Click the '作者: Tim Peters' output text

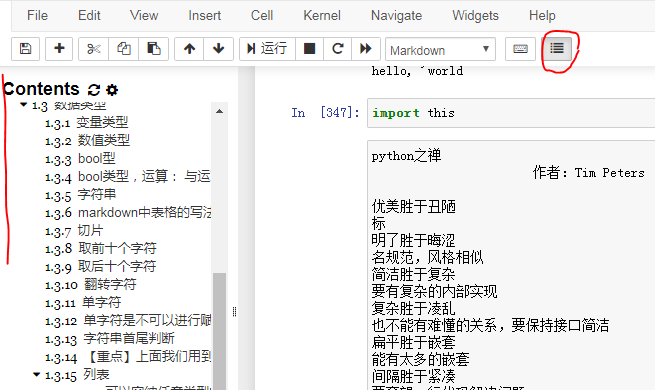589,172
